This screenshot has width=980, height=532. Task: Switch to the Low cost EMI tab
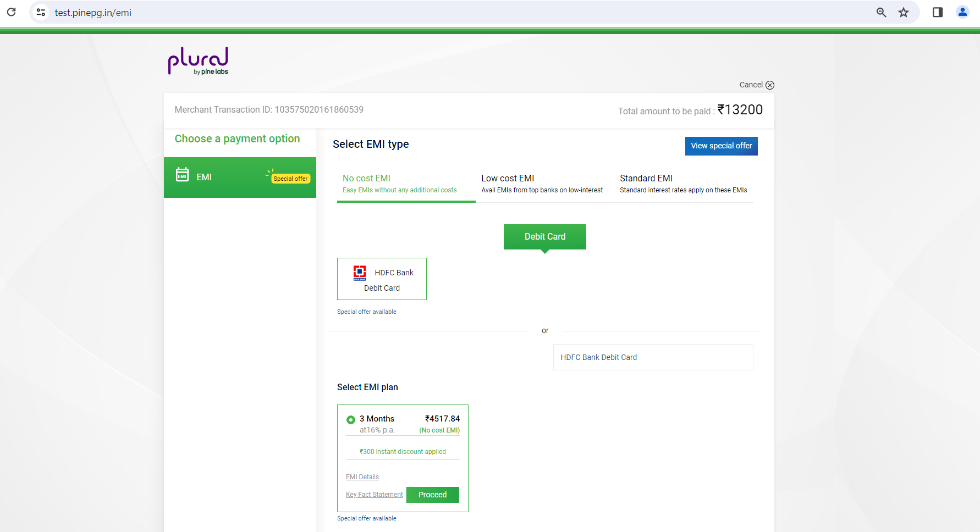click(542, 184)
